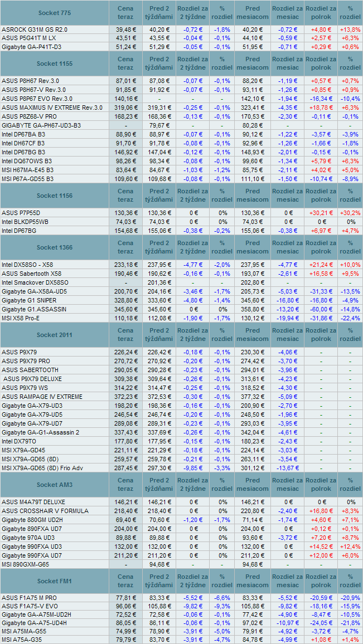Click the ASUS Sabertooth X58 name
This screenshot has width=363, height=644.
click(31, 273)
